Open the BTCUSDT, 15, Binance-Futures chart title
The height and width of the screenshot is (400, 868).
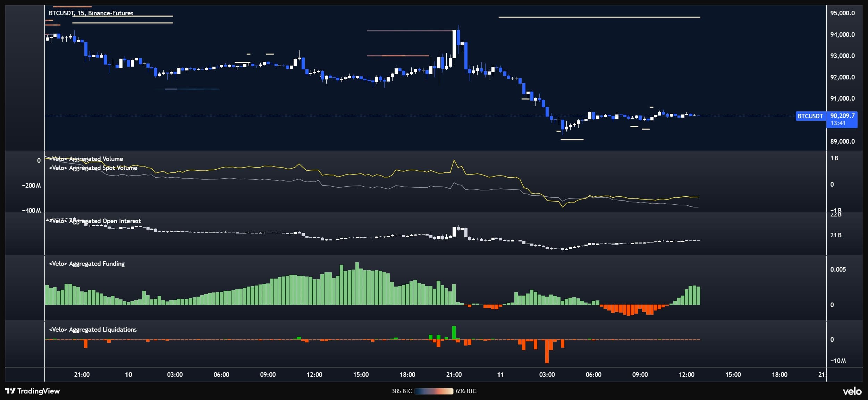coord(91,13)
